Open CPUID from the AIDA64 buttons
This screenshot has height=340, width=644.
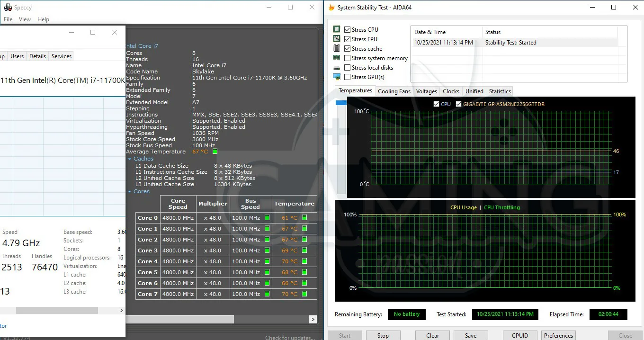520,335
